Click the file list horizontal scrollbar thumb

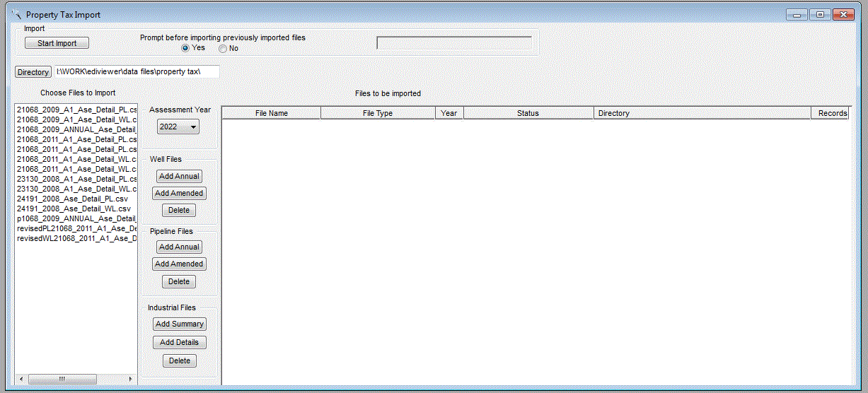pyautogui.click(x=62, y=380)
